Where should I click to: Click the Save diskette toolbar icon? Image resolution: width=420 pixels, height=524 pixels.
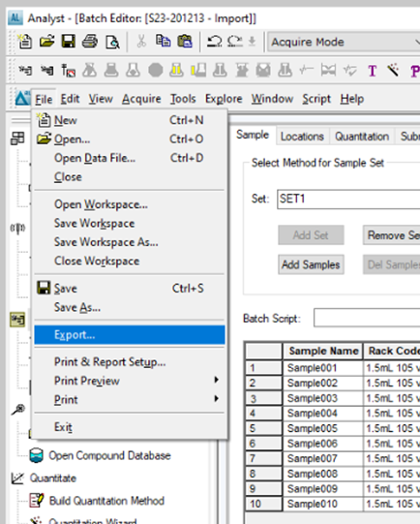tap(69, 42)
